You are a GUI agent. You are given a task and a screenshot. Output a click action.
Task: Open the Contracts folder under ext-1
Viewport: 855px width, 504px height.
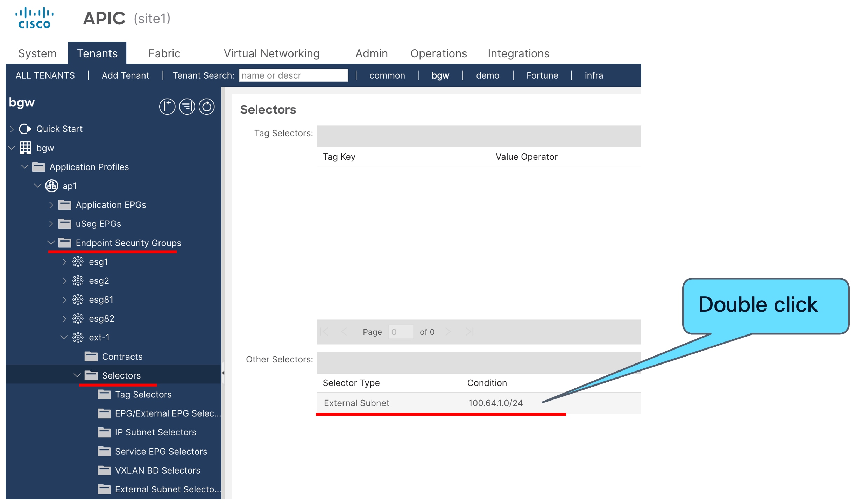pyautogui.click(x=122, y=357)
